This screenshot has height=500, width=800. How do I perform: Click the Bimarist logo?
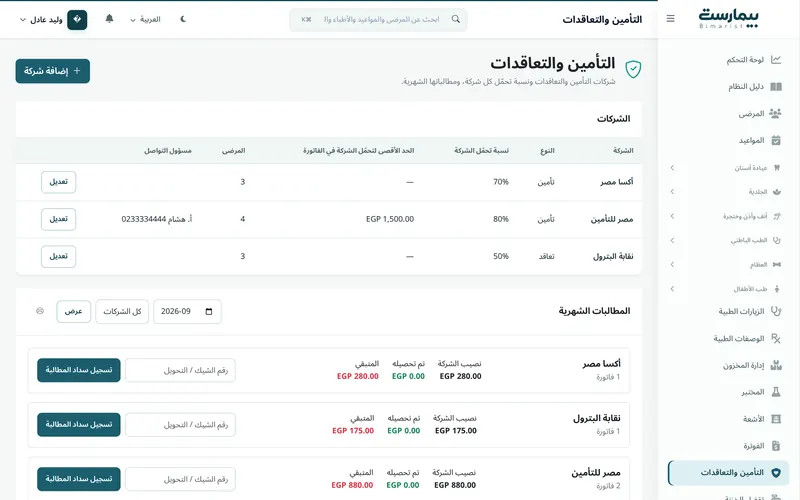coord(729,18)
